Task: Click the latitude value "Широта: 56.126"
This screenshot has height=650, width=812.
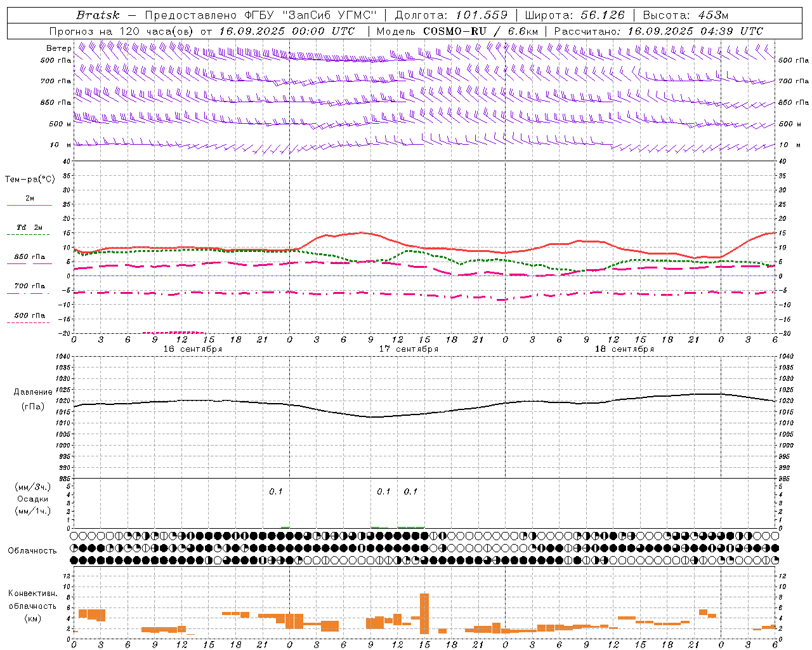Action: click(575, 15)
